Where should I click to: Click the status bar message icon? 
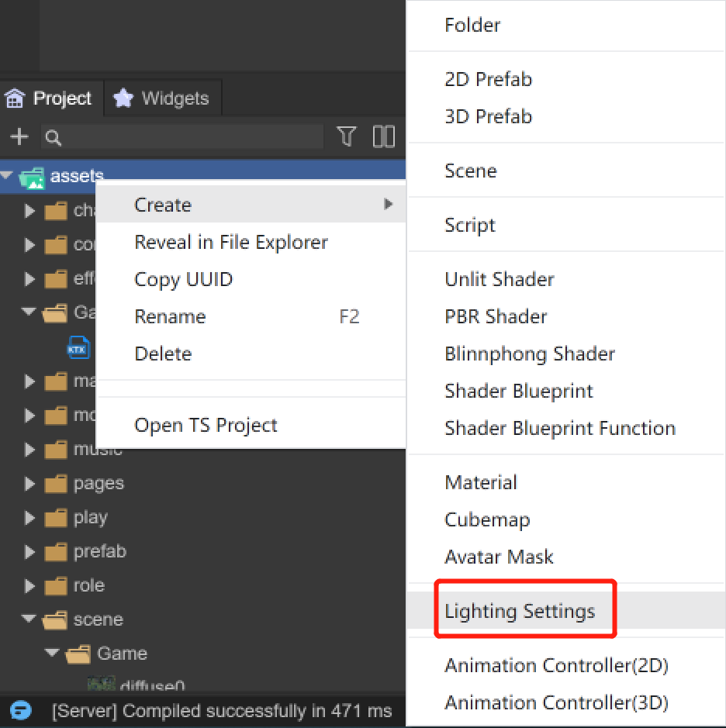tap(20, 710)
